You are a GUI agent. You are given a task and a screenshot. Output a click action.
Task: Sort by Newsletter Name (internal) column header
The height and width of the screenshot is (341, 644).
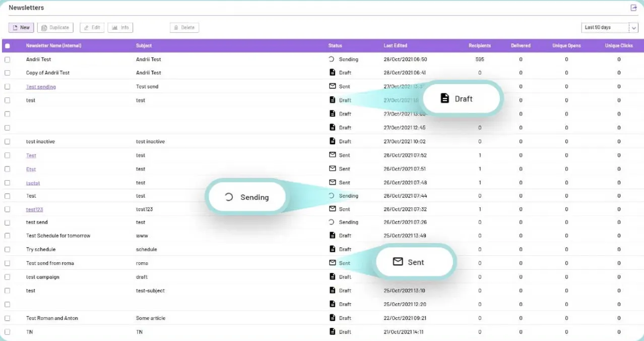coord(53,46)
